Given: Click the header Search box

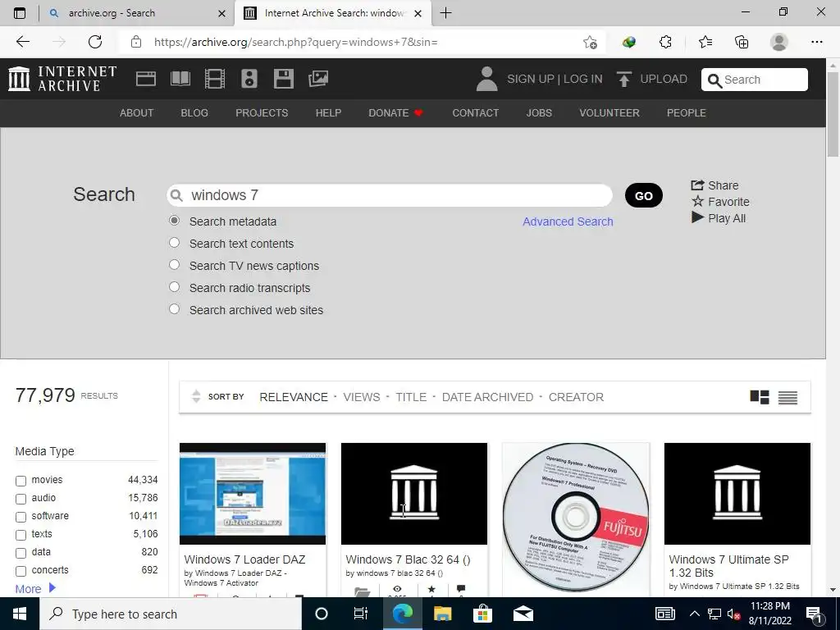Looking at the screenshot, I should (x=755, y=80).
